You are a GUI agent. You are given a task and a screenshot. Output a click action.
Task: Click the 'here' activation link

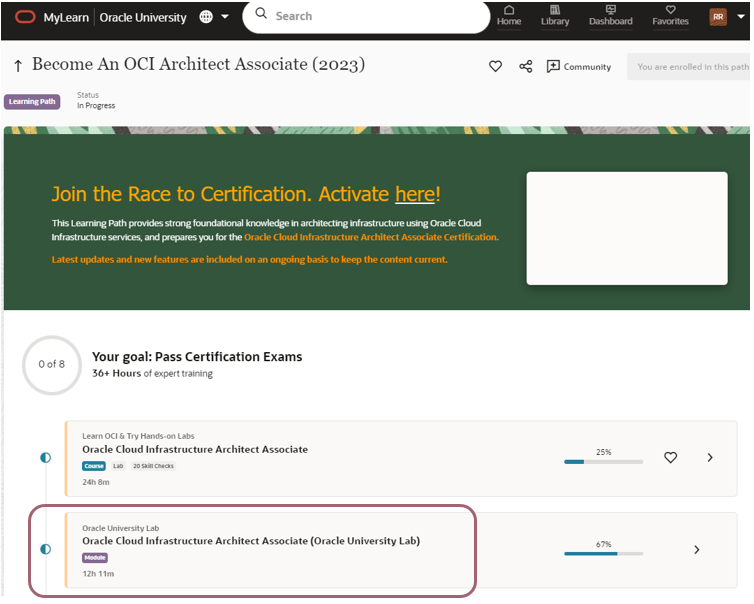(x=414, y=194)
